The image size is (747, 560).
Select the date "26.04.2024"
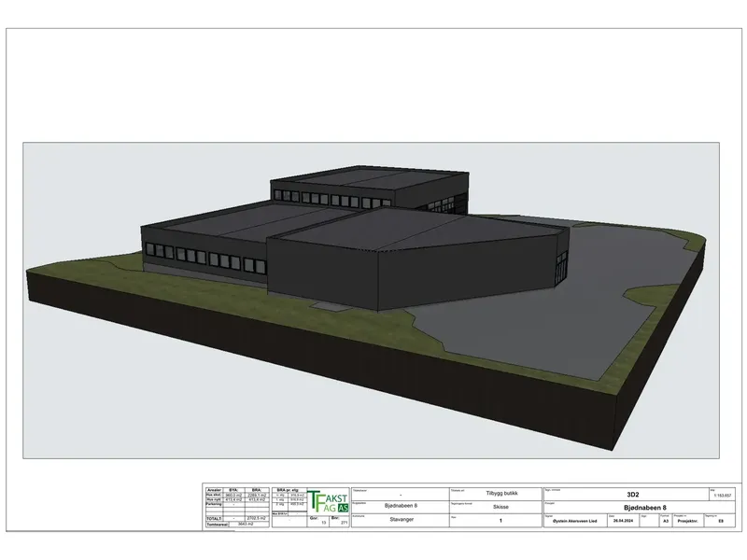[x=623, y=521]
